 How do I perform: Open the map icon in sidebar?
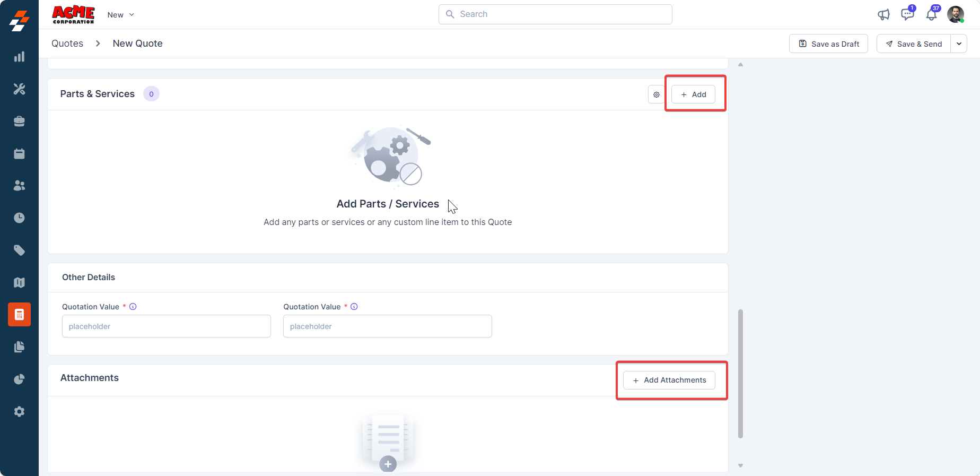pos(19,282)
